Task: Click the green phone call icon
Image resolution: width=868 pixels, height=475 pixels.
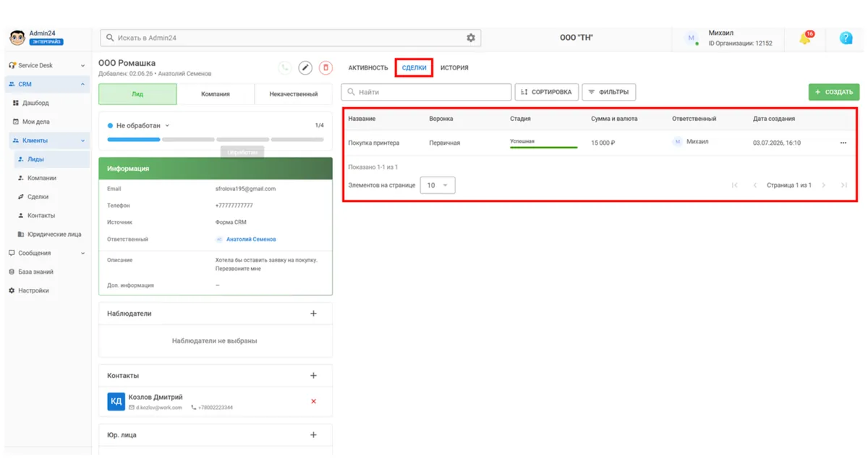Action: pos(285,67)
